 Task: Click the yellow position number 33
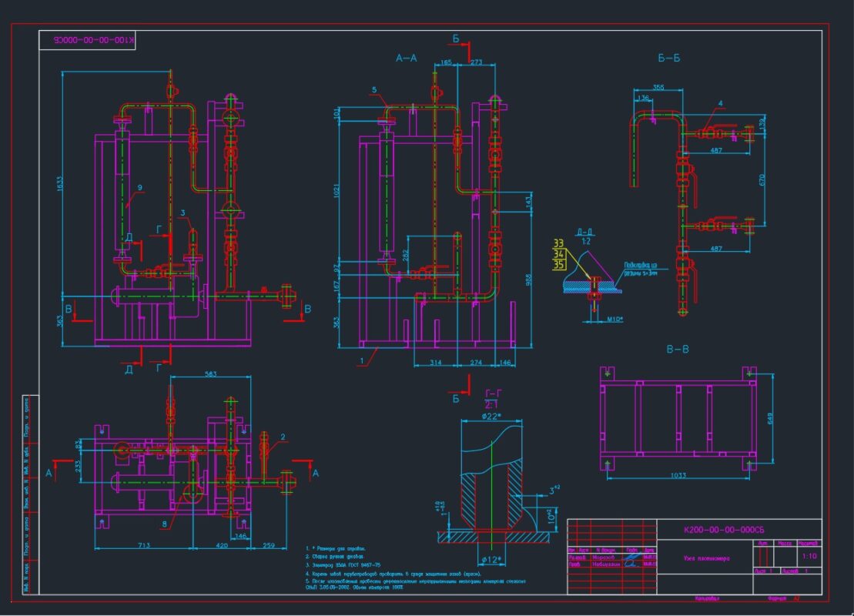click(x=559, y=244)
